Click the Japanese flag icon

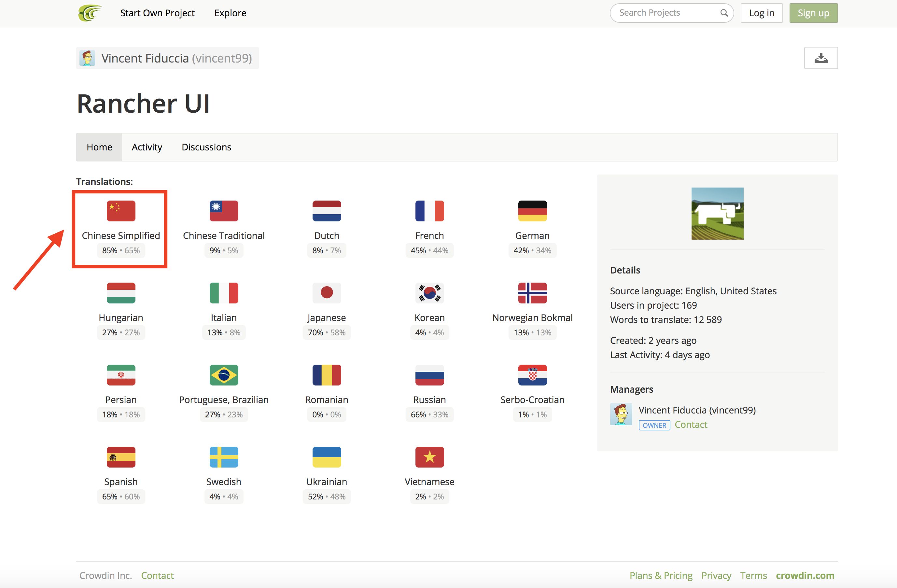click(327, 293)
